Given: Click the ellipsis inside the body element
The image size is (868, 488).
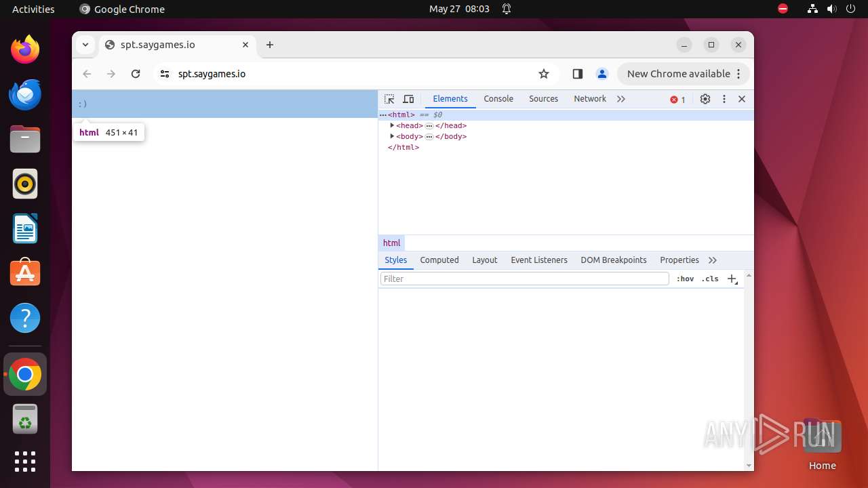Looking at the screenshot, I should click(429, 137).
